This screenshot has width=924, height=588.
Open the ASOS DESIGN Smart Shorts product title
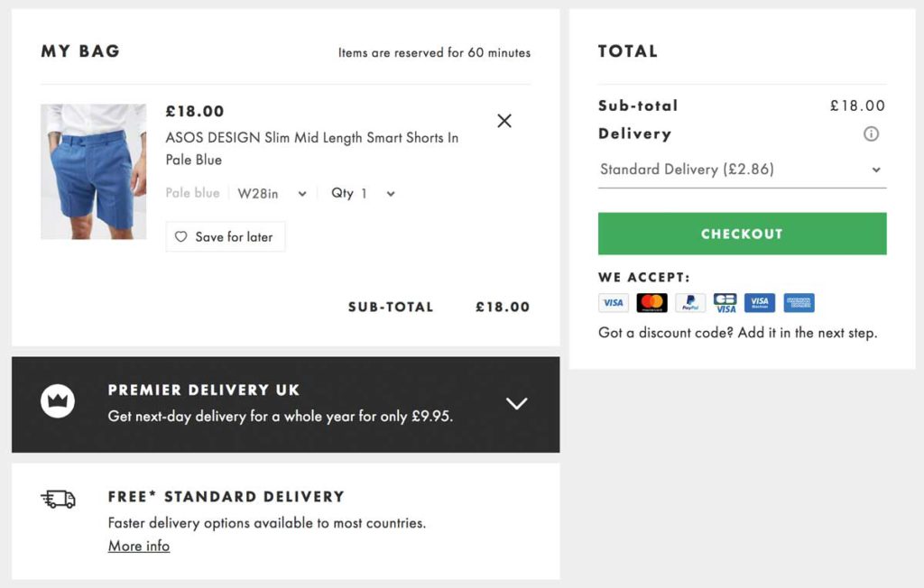[311, 147]
